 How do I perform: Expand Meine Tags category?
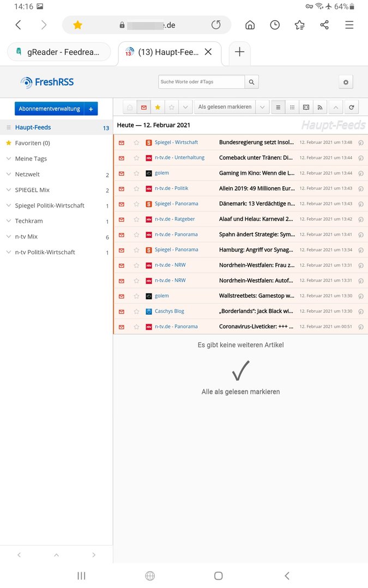click(x=9, y=158)
